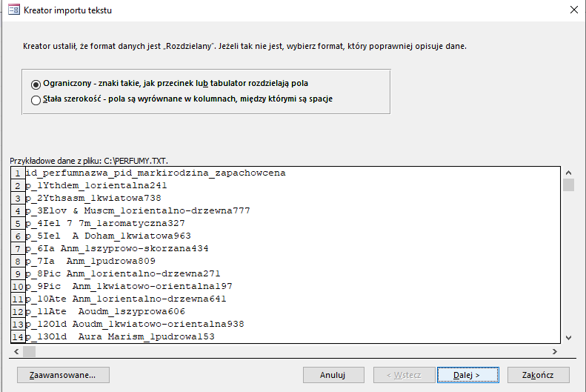Select preview row 1 with header names
The height and width of the screenshot is (392, 586).
click(x=285, y=173)
